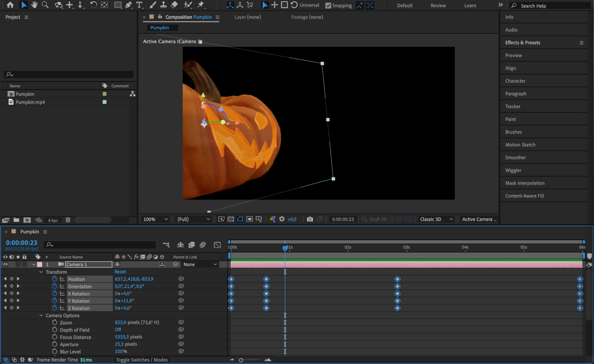Collapse the Camera Options group

pos(41,315)
